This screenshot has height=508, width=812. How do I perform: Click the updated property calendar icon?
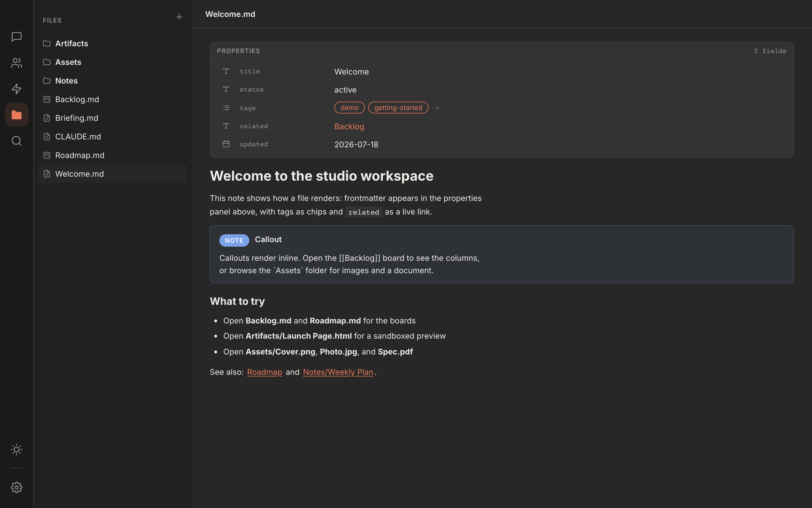click(x=226, y=144)
